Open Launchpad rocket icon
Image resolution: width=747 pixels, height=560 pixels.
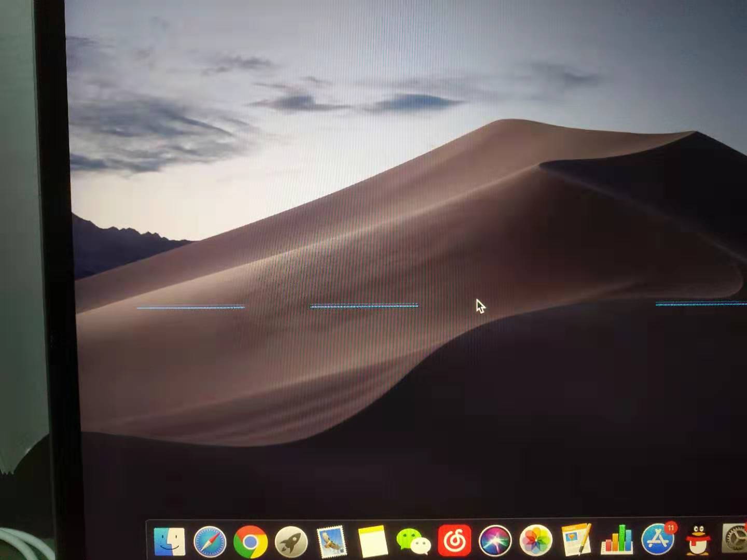pyautogui.click(x=291, y=542)
